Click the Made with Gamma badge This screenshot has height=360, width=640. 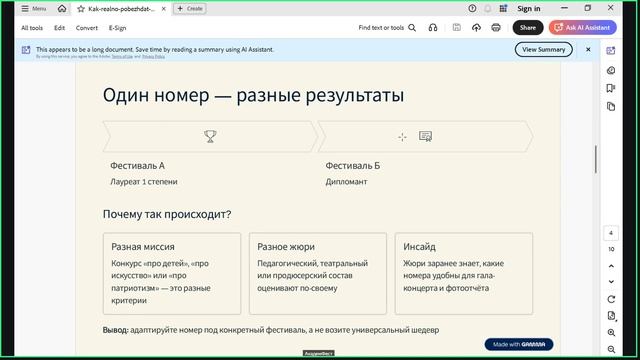tap(519, 344)
